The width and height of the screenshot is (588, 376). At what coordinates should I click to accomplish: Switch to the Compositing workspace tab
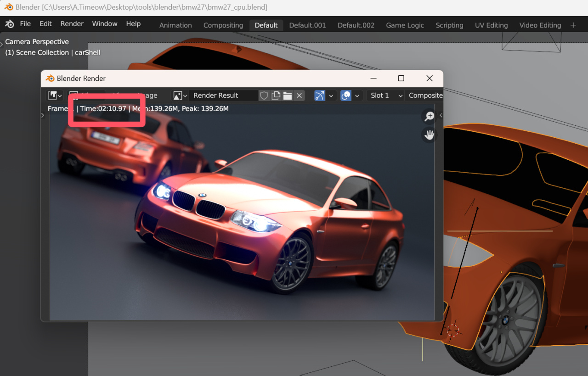coord(223,25)
